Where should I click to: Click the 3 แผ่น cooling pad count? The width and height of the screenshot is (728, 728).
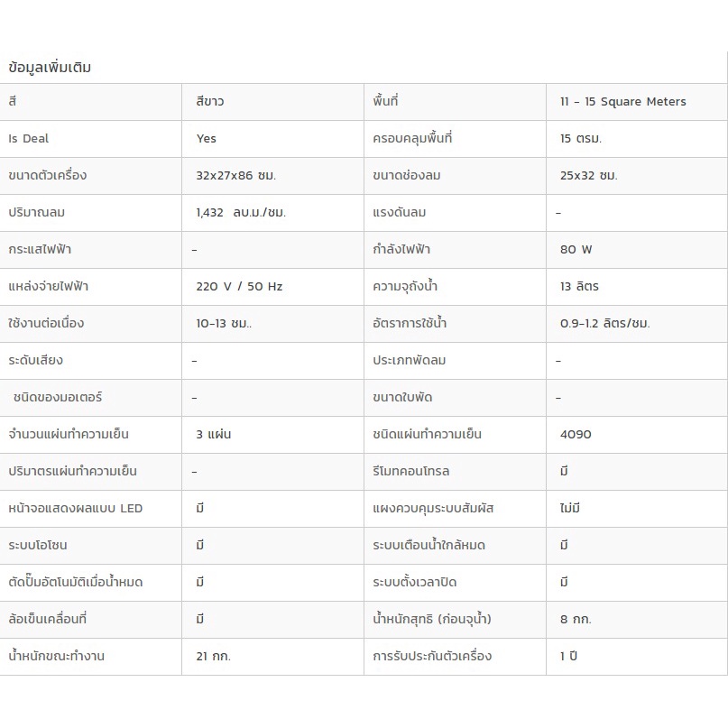point(213,435)
